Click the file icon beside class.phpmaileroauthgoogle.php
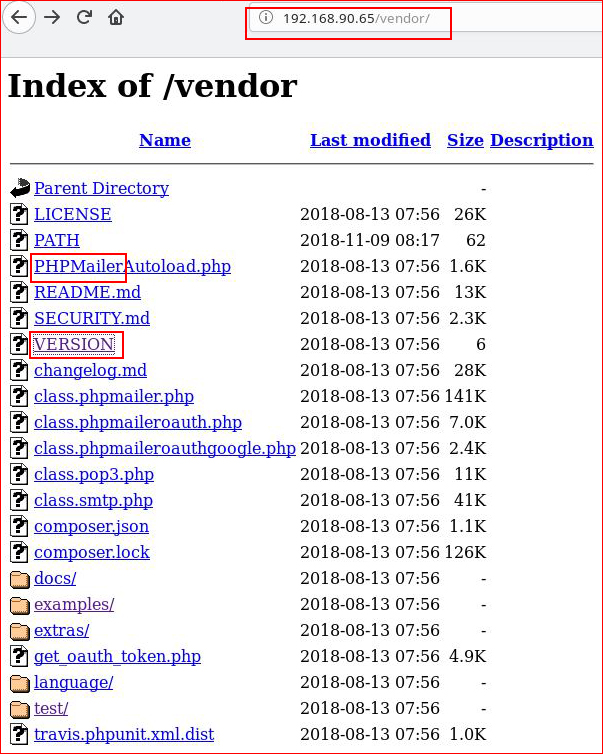The height and width of the screenshot is (754, 603). [19, 448]
